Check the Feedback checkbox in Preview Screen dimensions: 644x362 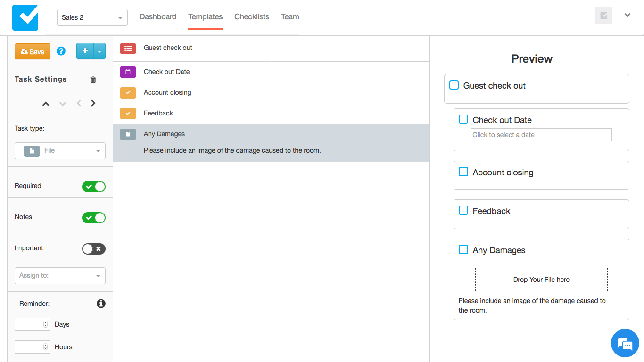tap(463, 210)
